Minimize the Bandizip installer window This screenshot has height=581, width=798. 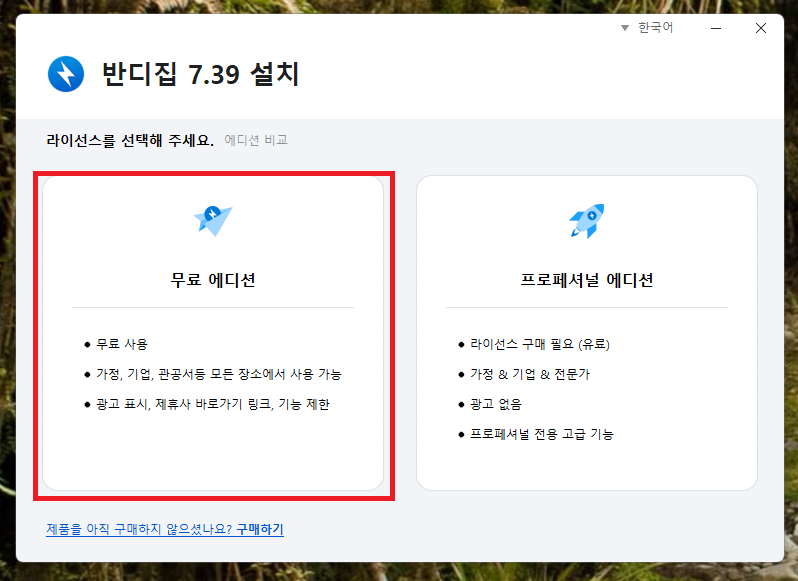716,28
